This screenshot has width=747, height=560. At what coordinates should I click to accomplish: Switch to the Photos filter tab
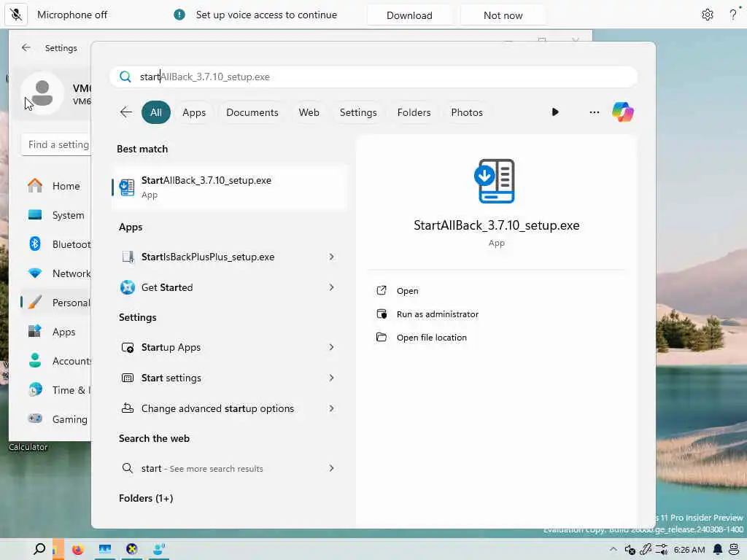[466, 112]
